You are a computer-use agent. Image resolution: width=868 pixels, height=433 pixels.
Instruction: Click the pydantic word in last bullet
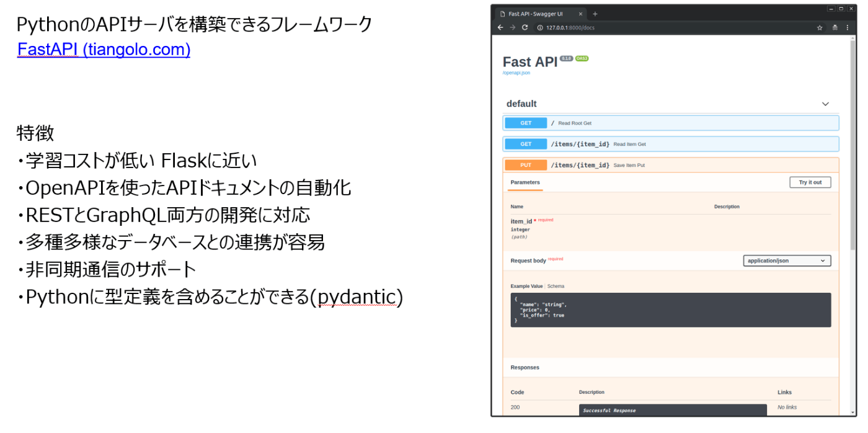(356, 297)
